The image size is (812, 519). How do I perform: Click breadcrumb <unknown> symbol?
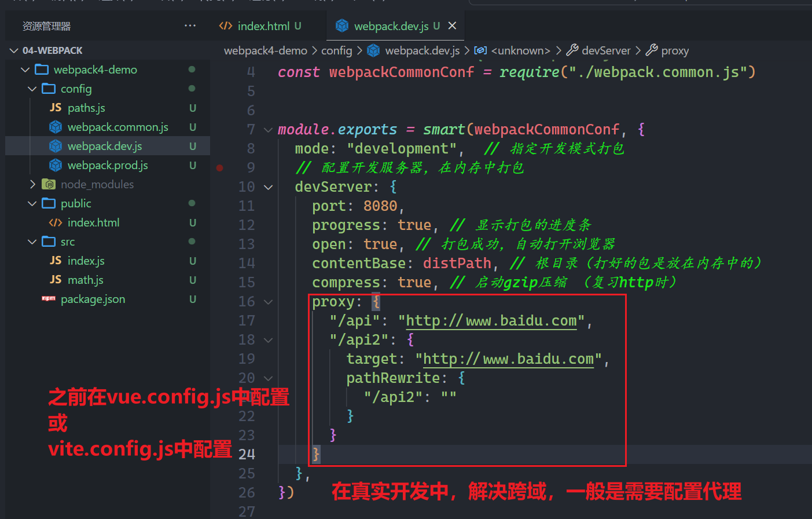click(x=520, y=50)
